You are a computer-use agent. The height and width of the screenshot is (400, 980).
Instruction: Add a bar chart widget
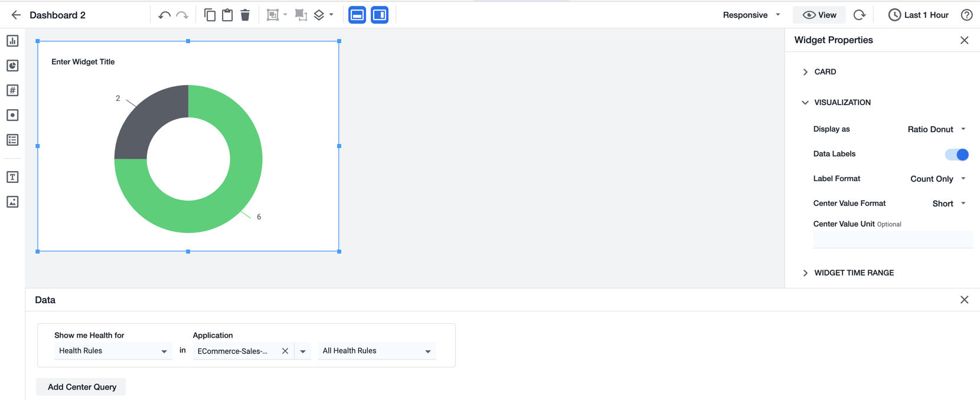point(12,41)
